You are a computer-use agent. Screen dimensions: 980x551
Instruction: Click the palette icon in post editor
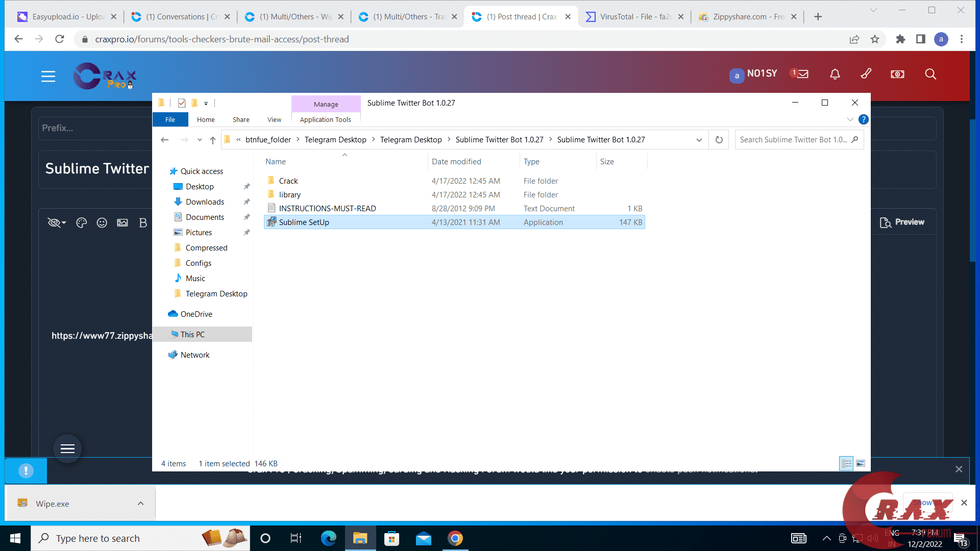[82, 222]
